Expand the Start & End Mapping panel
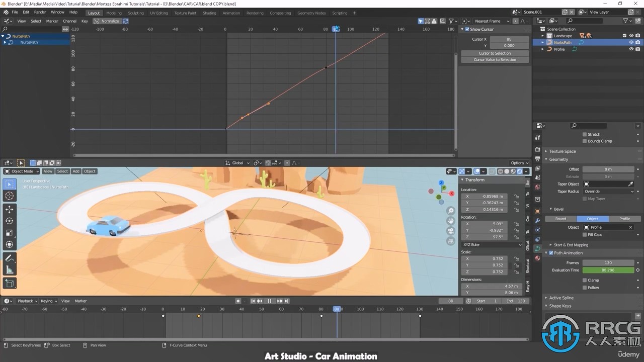644x362 pixels. pos(571,245)
